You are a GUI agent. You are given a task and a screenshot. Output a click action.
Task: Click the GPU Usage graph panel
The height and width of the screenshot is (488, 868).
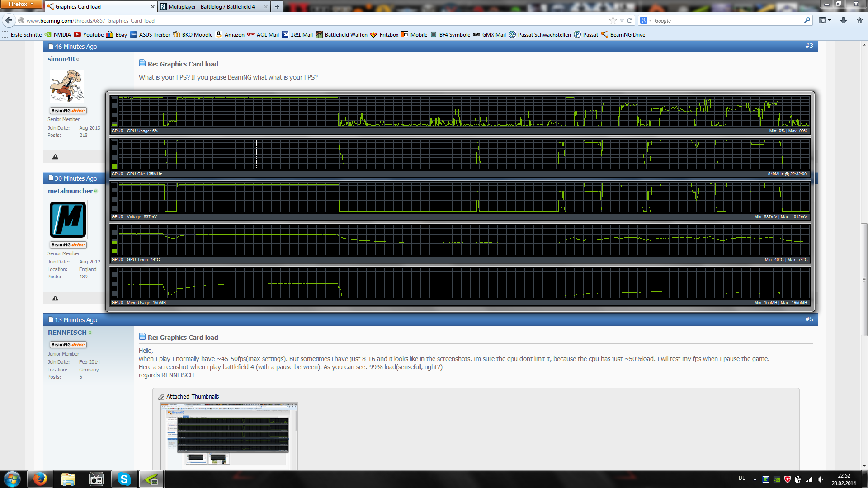460,115
